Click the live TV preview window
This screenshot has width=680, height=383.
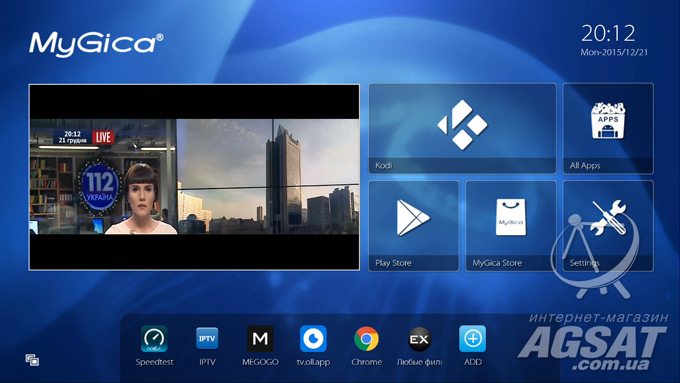tap(194, 177)
